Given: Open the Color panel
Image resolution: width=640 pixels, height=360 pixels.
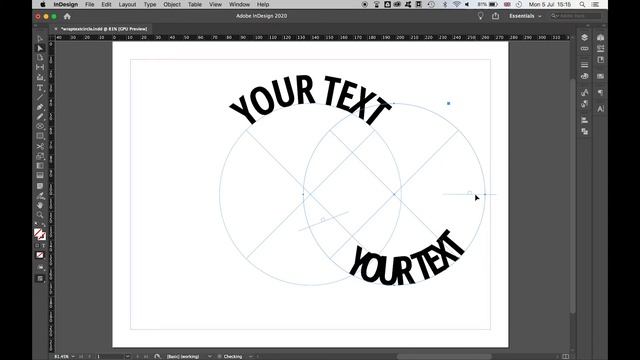Looking at the screenshot, I should click(584, 76).
